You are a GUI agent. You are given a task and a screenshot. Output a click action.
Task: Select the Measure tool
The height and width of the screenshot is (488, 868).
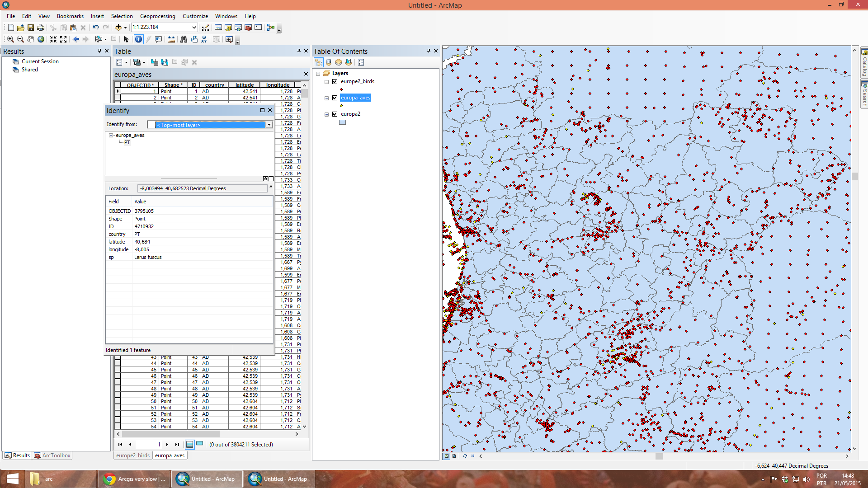[x=171, y=39]
